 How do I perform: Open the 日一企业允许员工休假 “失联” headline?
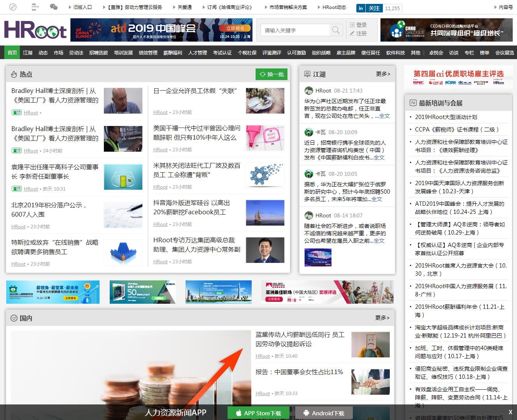195,91
